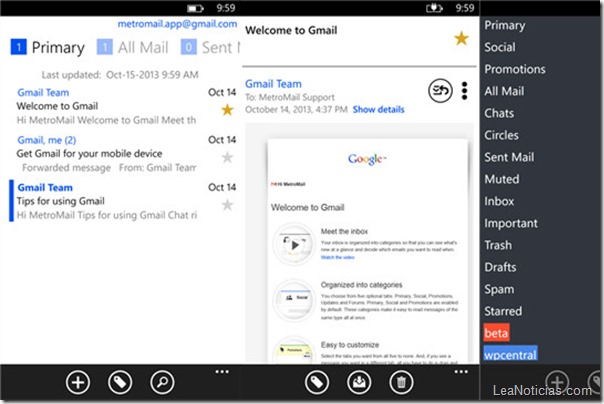The width and height of the screenshot is (604, 404).
Task: Toggle star on Welcome to Gmail list row
Action: click(227, 110)
